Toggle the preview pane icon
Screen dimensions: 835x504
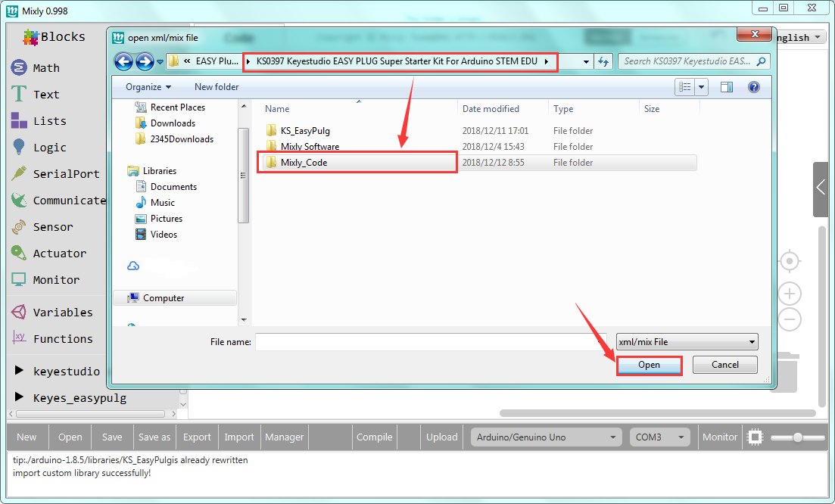pyautogui.click(x=726, y=87)
